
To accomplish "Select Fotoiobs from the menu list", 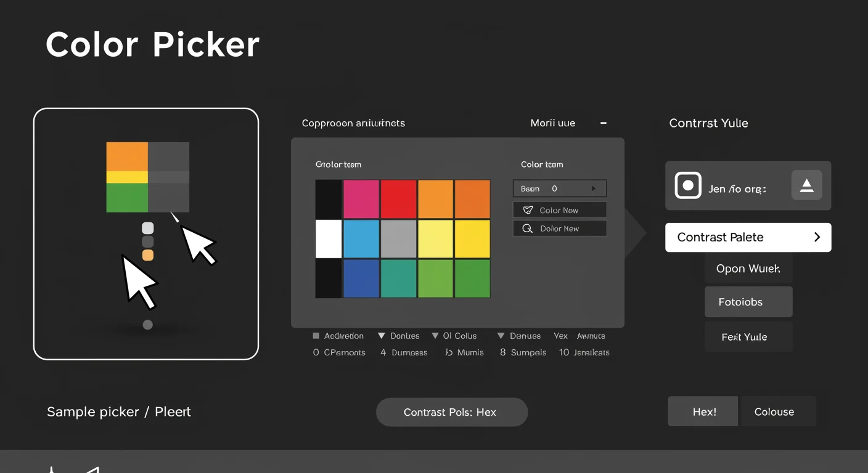I will coord(748,302).
